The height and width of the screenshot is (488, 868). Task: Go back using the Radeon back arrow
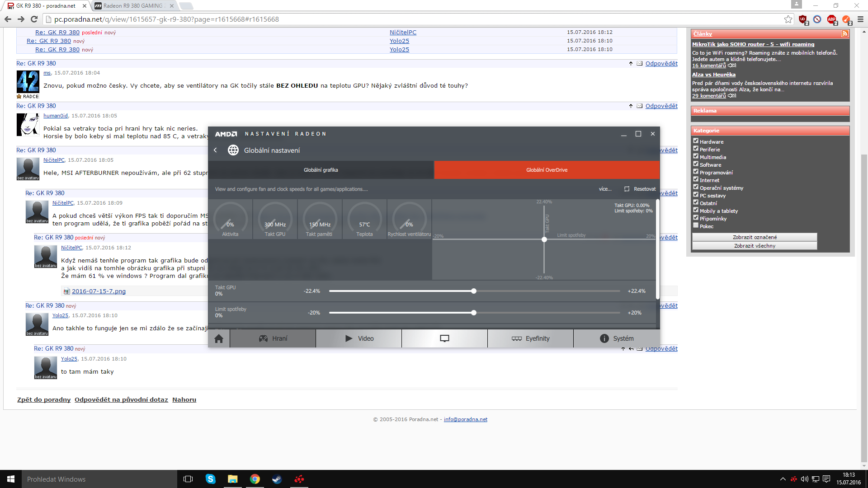[x=216, y=150]
